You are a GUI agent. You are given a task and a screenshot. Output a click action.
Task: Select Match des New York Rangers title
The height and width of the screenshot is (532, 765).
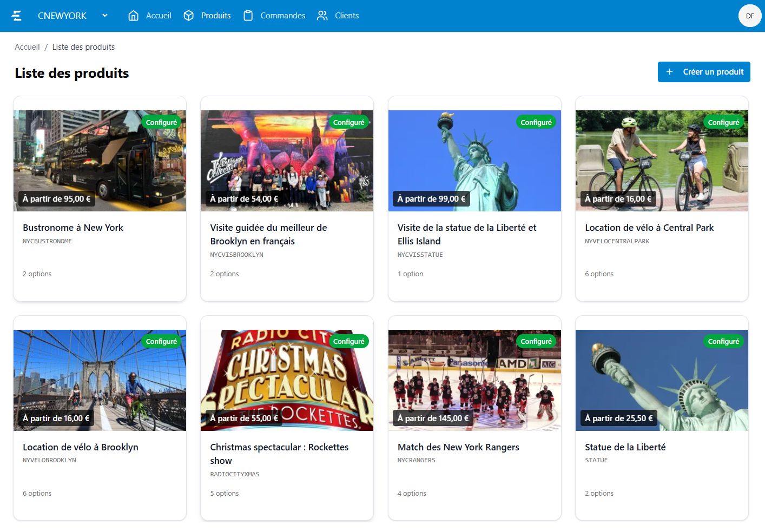pos(458,447)
